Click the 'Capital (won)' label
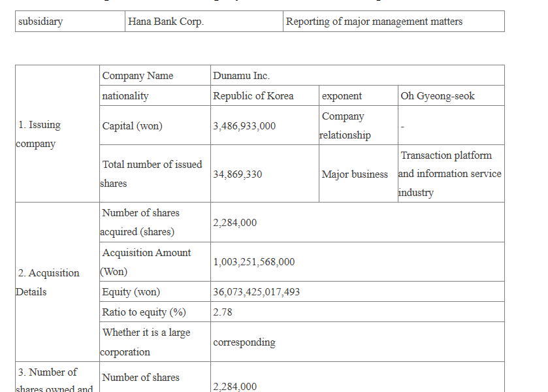Screen dimensions: 548x392 132,126
